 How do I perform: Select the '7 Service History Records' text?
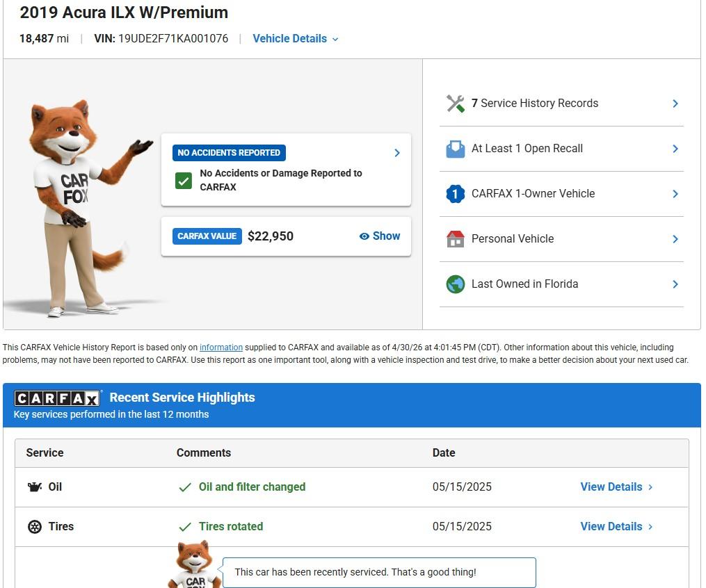(x=535, y=104)
